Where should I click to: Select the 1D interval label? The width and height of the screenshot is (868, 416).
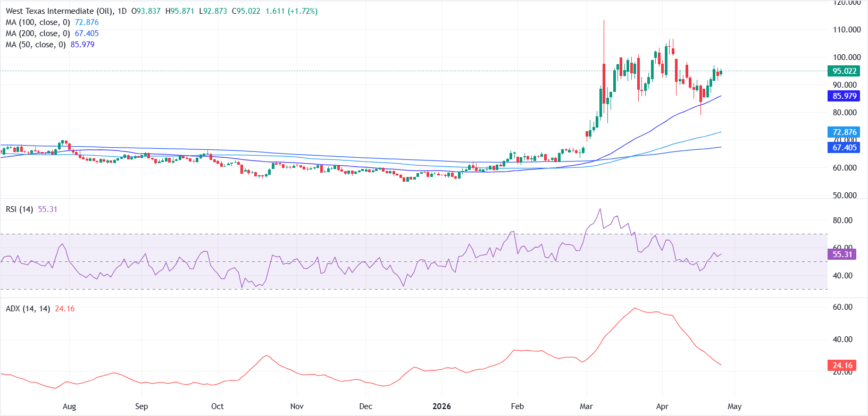coord(122,11)
